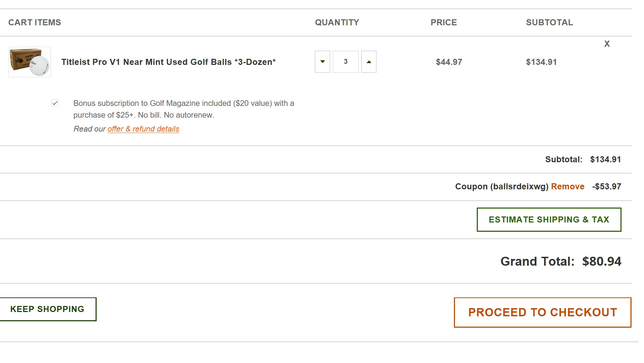Click the Bonus subscription description text

184,109
